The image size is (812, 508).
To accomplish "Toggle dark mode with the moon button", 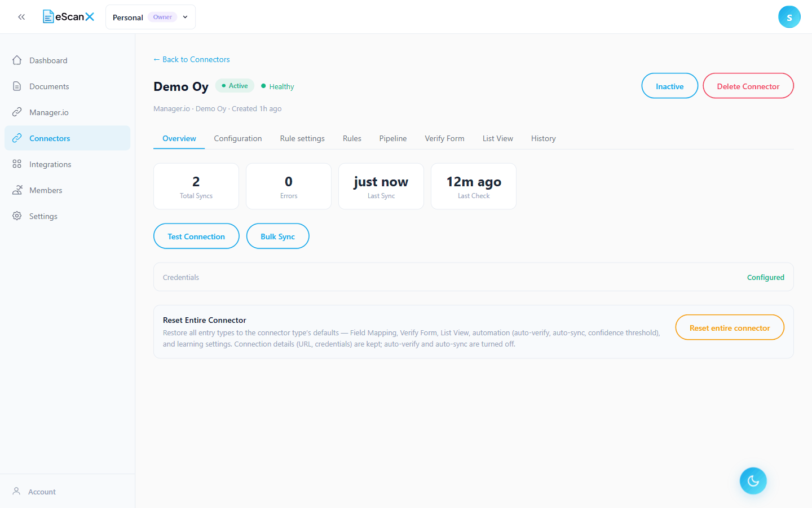I will coord(753,481).
